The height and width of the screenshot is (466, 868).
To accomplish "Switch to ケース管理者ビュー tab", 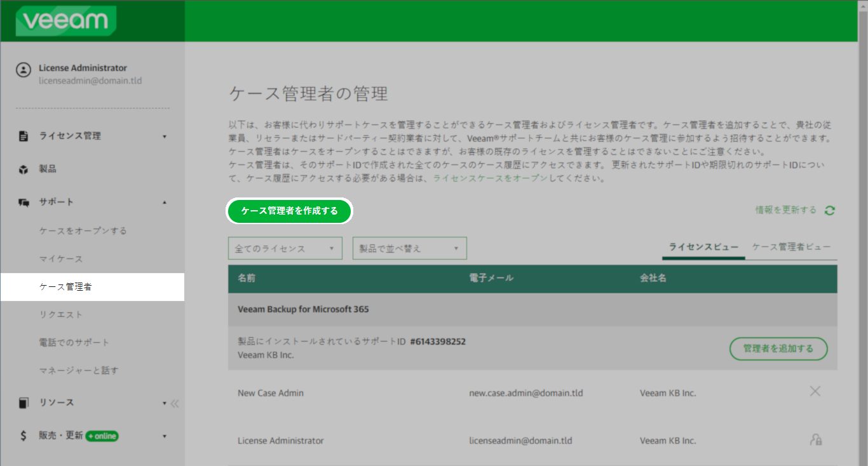I will coord(791,247).
